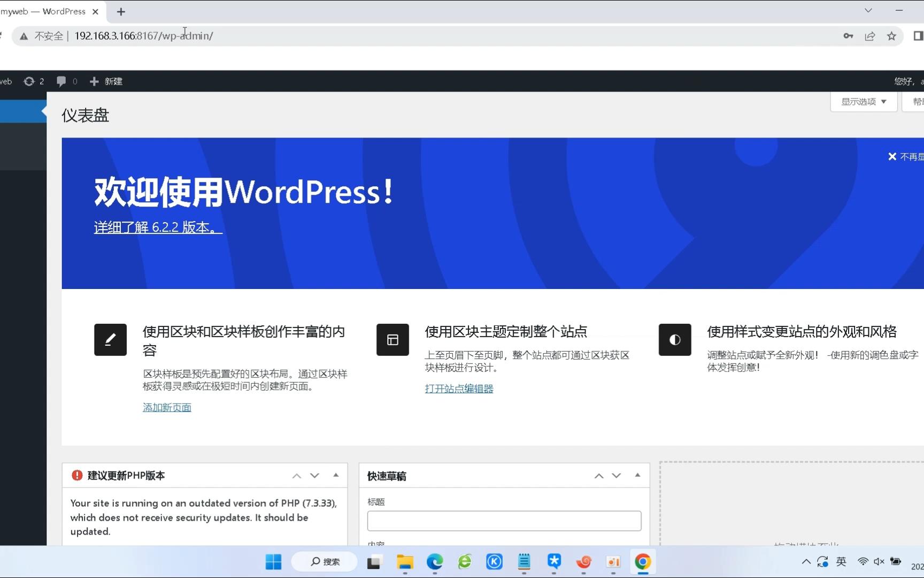This screenshot has width=924, height=578.
Task: Open the saved passwords key icon
Action: pyautogui.click(x=848, y=36)
